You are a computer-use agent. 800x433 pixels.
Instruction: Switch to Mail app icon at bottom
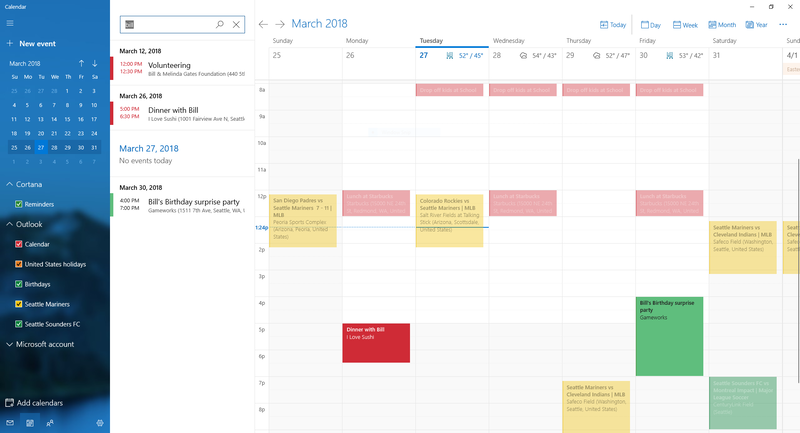click(10, 423)
